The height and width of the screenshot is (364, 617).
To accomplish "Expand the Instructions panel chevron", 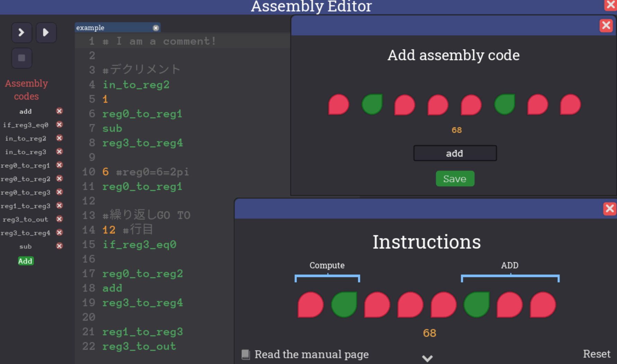I will coord(428,358).
